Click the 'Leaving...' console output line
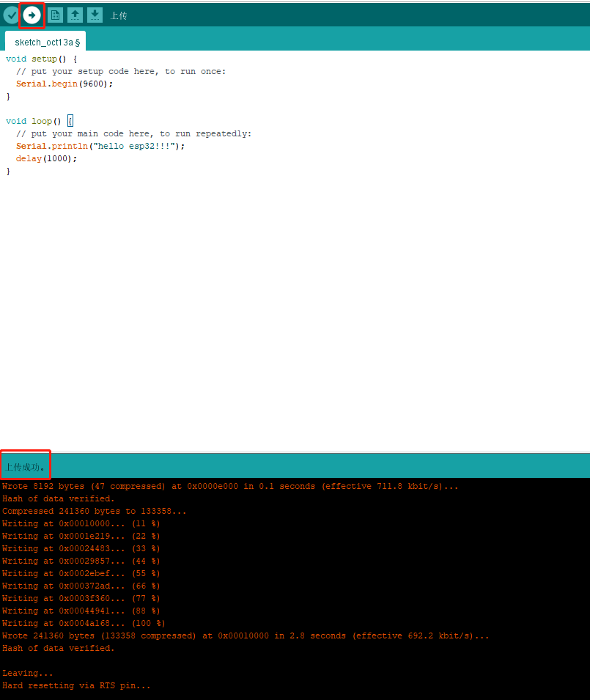The height and width of the screenshot is (700, 590). pos(27,673)
